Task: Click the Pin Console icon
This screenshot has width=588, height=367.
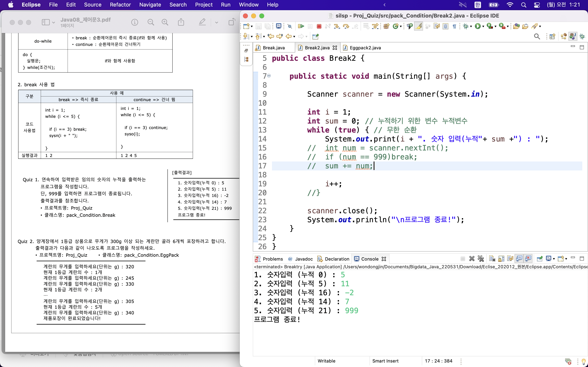Action: [x=539, y=259]
